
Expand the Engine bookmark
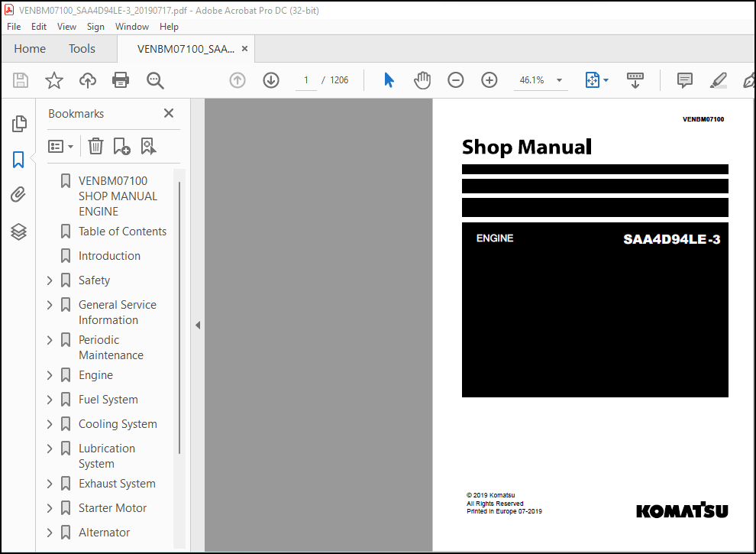pyautogui.click(x=50, y=375)
